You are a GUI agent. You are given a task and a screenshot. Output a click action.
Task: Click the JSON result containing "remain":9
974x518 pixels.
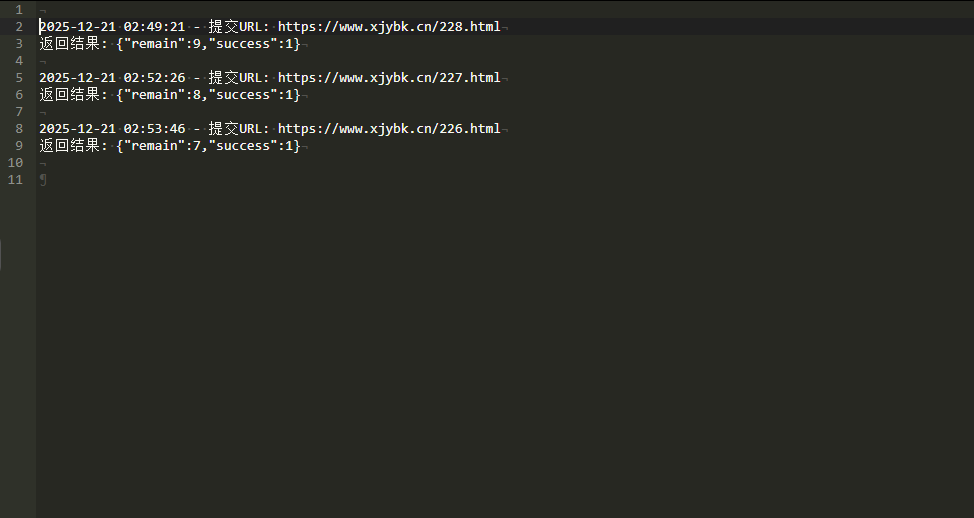point(208,44)
